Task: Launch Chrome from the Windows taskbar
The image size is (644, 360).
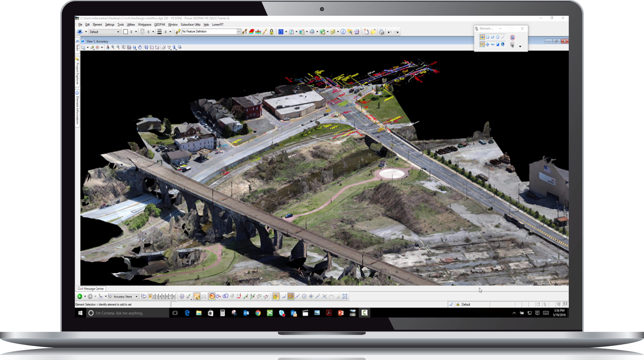Action: 257,313
